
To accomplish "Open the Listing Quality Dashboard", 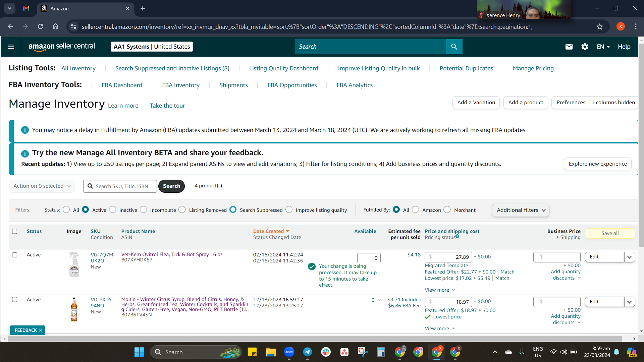I will coord(284,68).
